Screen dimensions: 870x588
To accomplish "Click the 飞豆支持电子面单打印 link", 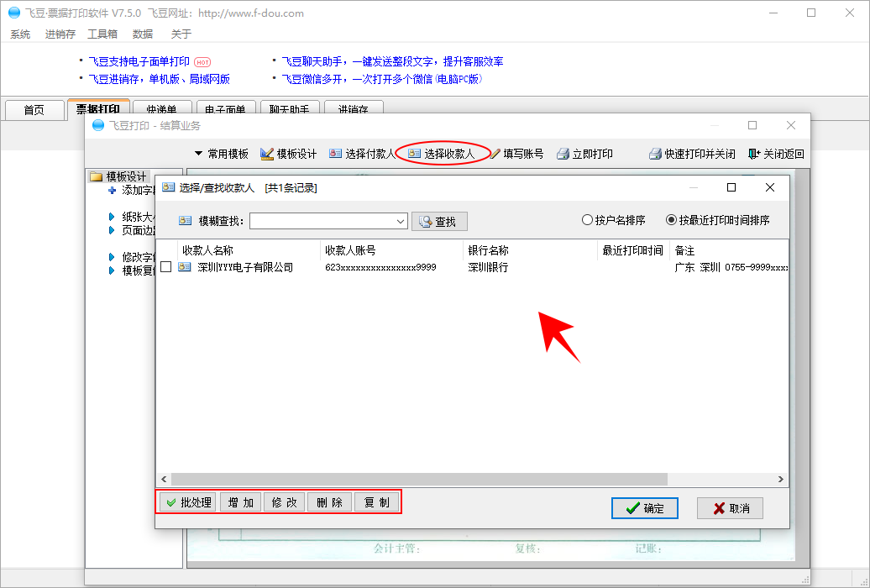I will point(139,61).
